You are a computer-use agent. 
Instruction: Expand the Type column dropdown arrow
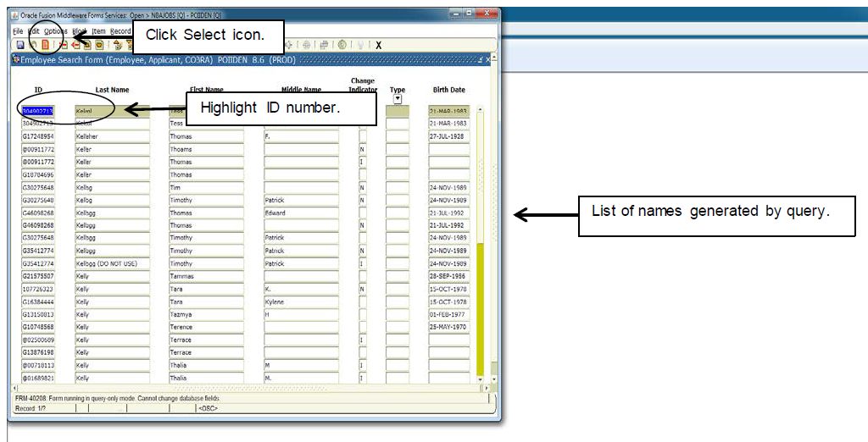[x=397, y=98]
